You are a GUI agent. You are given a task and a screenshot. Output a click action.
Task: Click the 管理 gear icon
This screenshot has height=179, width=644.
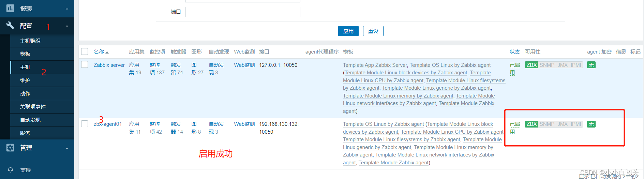[x=10, y=148]
